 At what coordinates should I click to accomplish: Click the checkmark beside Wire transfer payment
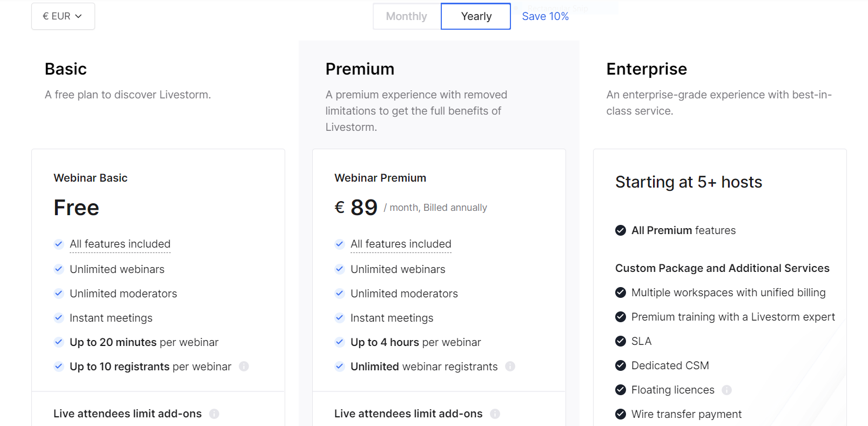tap(621, 414)
